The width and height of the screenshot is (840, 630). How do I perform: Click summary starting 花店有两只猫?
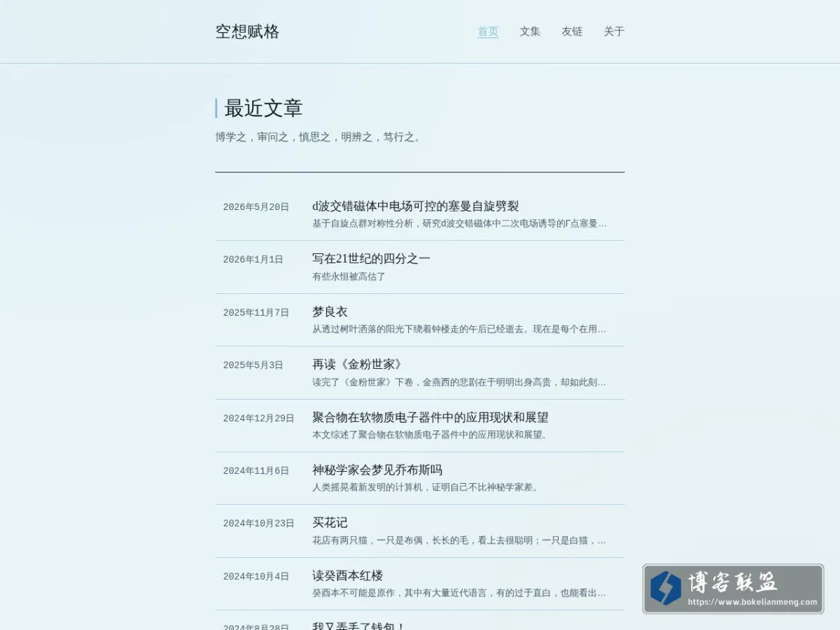(x=460, y=540)
